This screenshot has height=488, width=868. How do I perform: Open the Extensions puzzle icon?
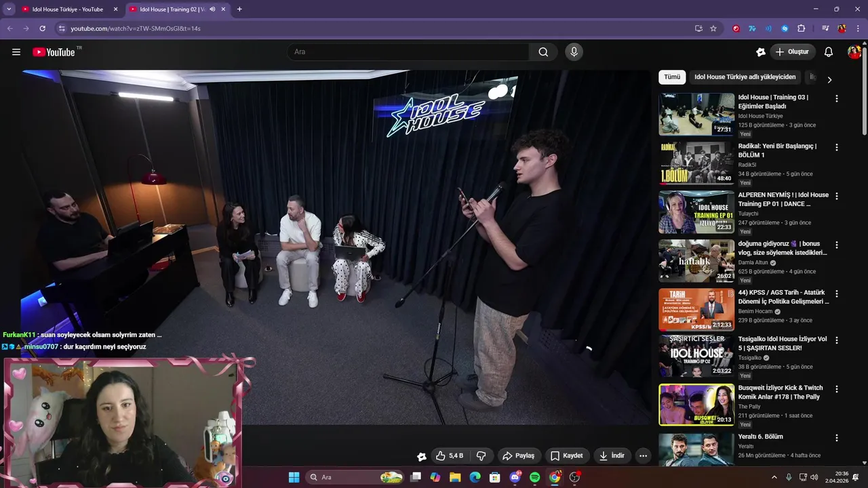pyautogui.click(x=801, y=28)
